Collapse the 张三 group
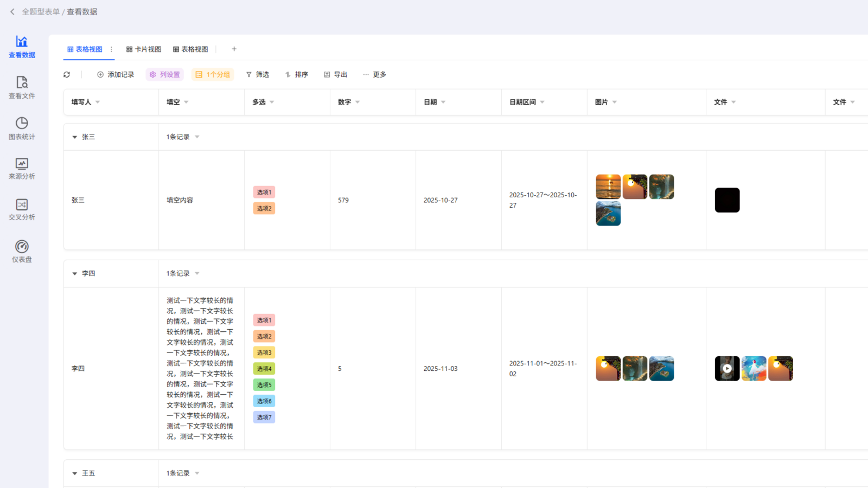 click(x=74, y=137)
